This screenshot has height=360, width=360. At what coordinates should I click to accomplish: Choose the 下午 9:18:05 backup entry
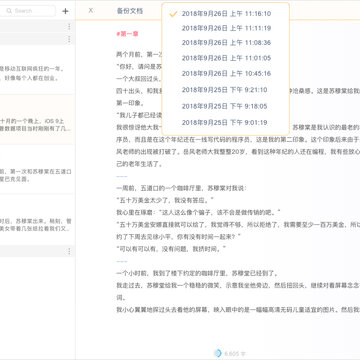pos(226,106)
